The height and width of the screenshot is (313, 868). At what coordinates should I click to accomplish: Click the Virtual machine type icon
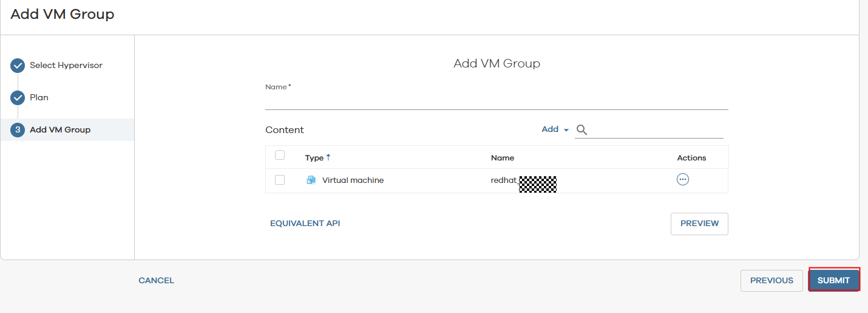(311, 181)
